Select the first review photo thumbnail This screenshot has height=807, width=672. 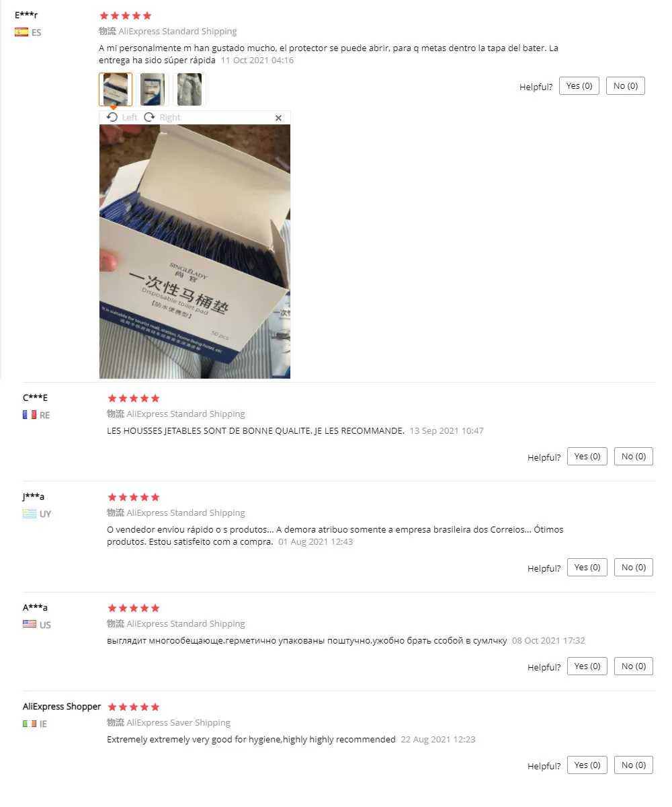tap(116, 89)
